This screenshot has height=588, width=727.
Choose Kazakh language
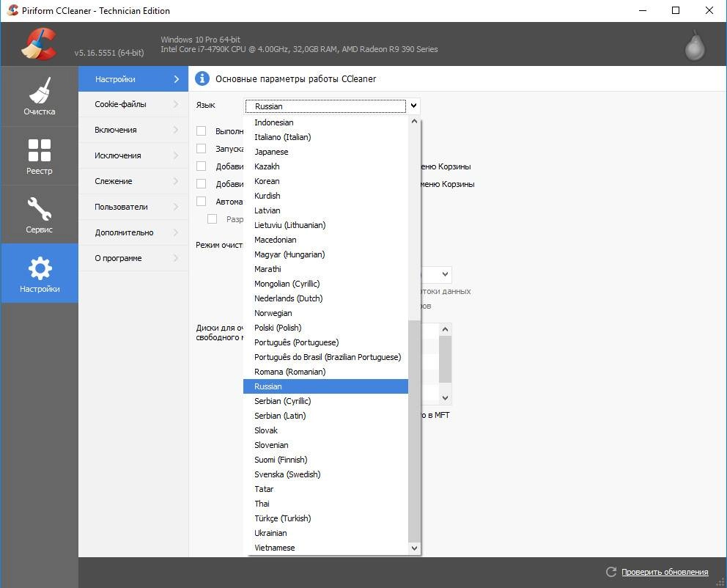pyautogui.click(x=325, y=166)
